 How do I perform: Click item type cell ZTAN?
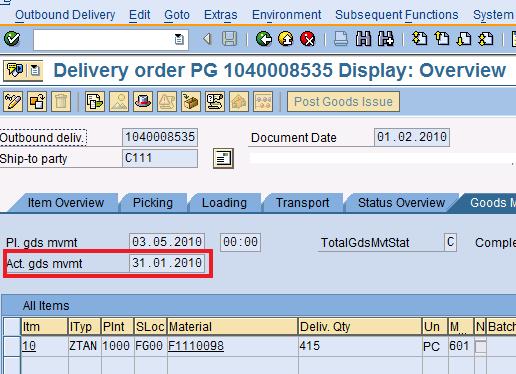(x=84, y=346)
